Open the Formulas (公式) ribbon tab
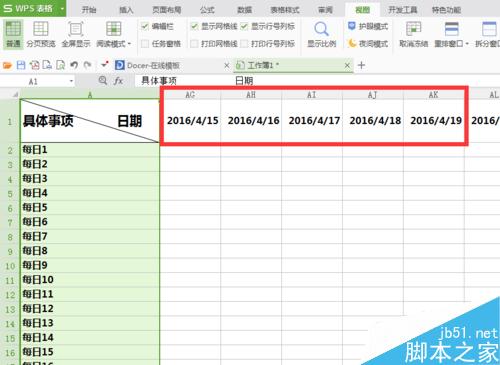Viewport: 500px width, 365px height. pyautogui.click(x=207, y=10)
